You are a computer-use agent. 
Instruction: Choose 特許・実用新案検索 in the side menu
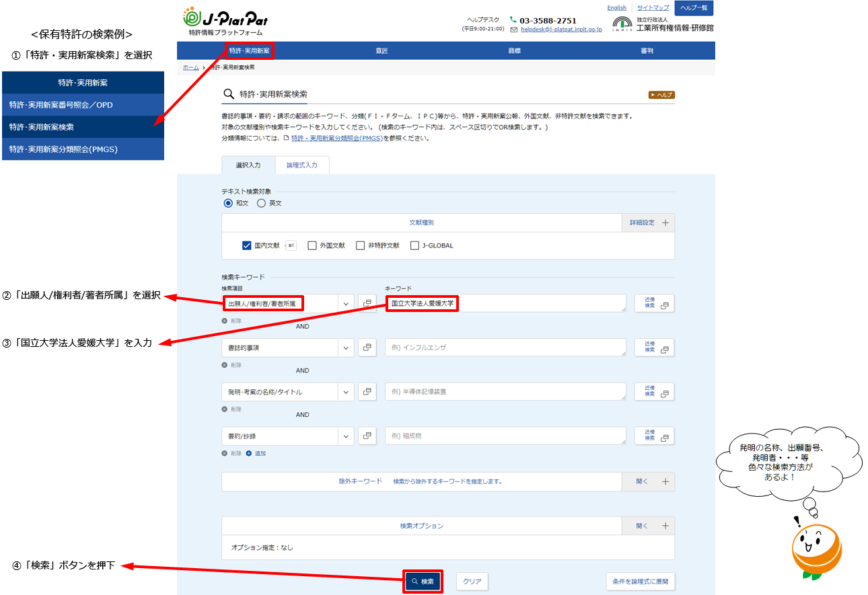click(x=83, y=127)
